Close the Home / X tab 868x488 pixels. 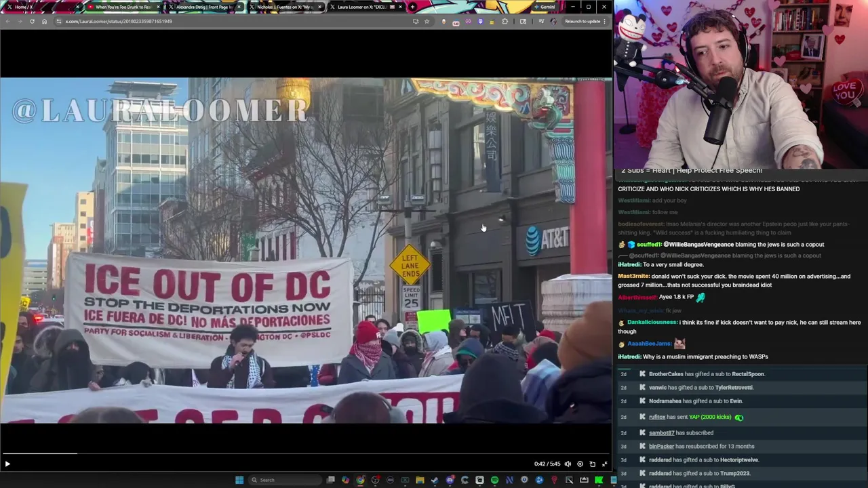77,7
